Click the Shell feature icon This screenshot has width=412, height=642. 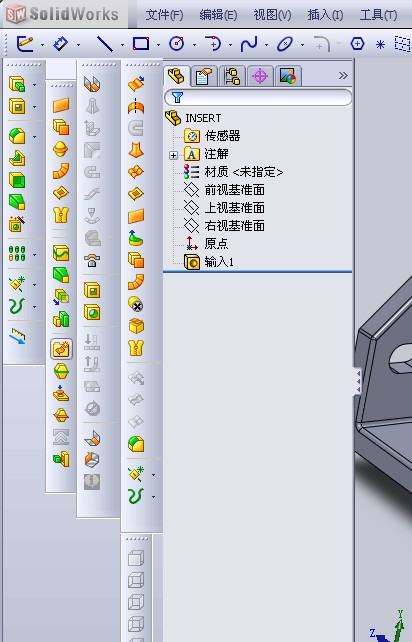[x=17, y=180]
